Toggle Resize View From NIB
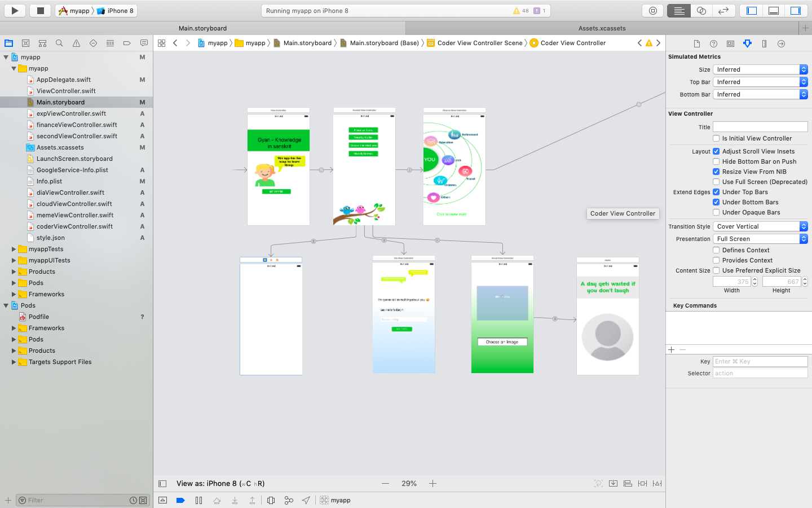 tap(716, 172)
